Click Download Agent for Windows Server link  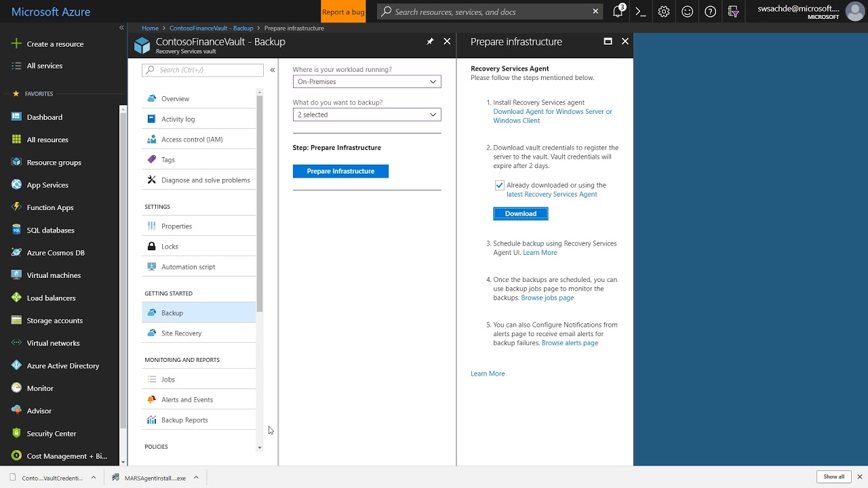[x=553, y=116]
